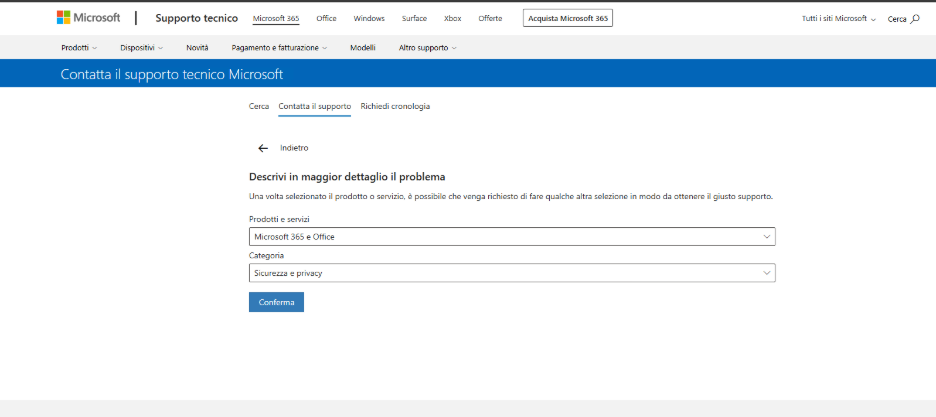Screen dimensions: 936x417
Task: Click heading 'Descrivi in maggior dettaglio il problema'
Action: click(x=347, y=177)
